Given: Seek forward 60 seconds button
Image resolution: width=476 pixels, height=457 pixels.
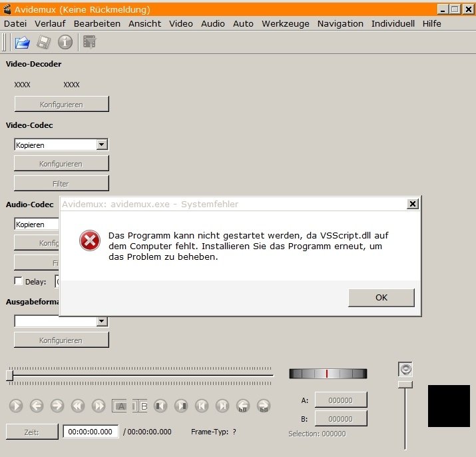Looking at the screenshot, I should (264, 406).
